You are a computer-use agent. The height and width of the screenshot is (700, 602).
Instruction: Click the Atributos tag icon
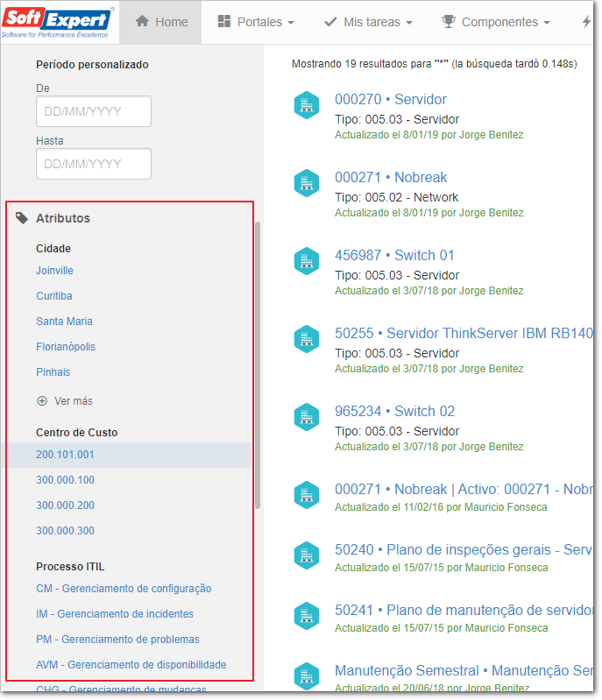point(21,218)
